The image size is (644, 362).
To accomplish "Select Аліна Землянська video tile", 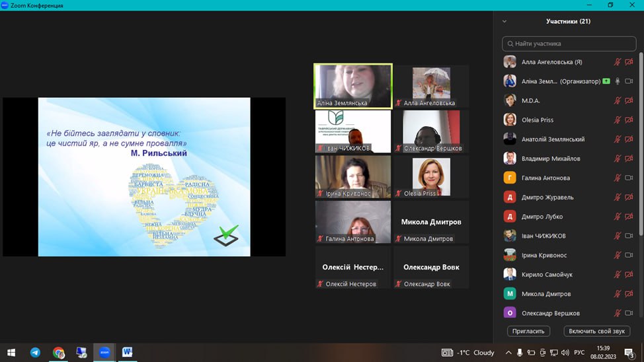I will (x=353, y=86).
